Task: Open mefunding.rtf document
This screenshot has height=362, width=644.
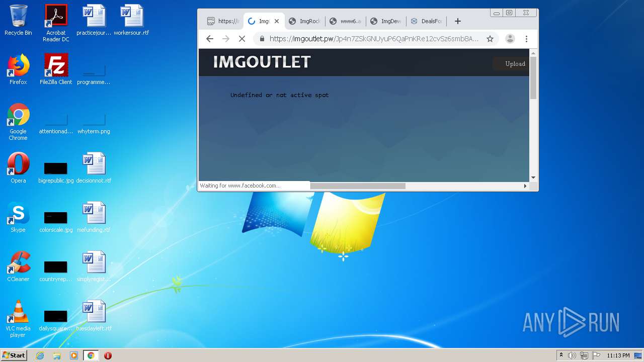Action: [x=94, y=217]
